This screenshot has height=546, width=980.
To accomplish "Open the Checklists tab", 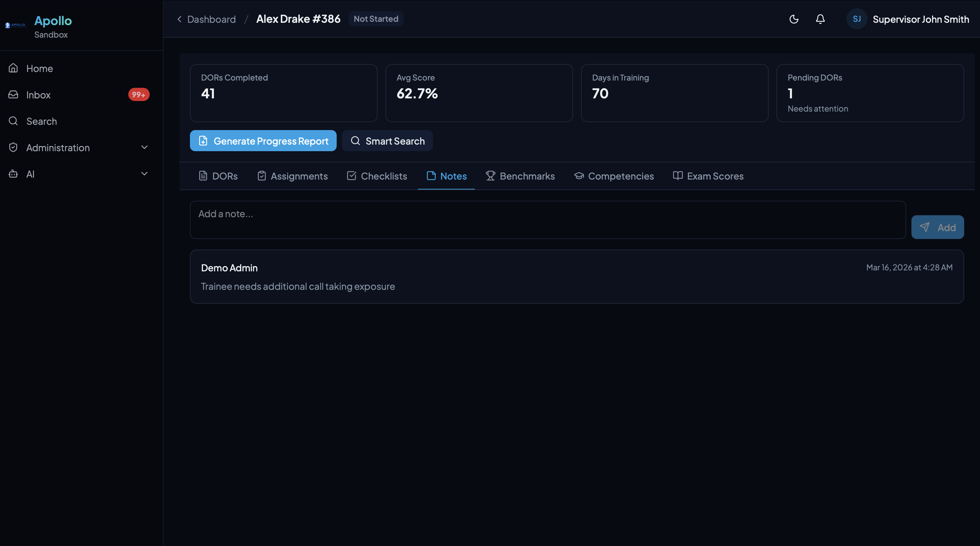I will (x=377, y=176).
